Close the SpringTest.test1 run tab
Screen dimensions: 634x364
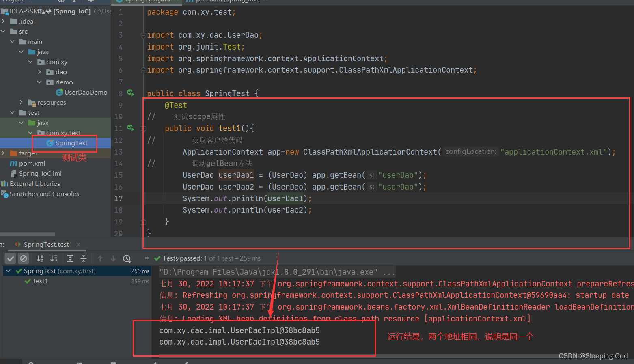(x=78, y=244)
